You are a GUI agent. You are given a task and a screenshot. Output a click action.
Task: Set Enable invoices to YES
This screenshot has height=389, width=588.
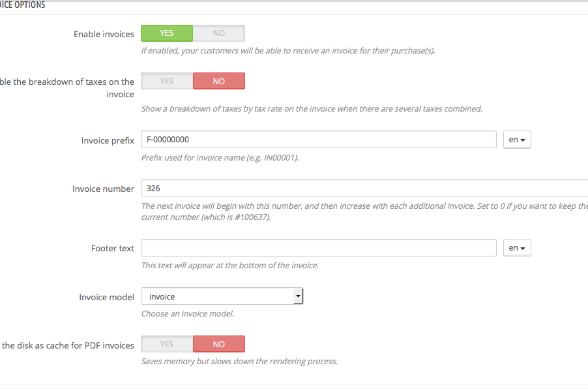167,33
